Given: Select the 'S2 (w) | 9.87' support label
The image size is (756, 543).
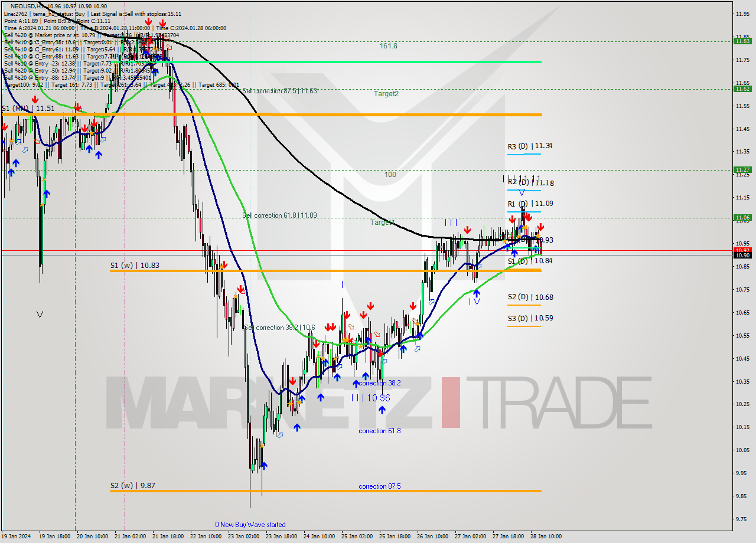Looking at the screenshot, I should pos(133,486).
